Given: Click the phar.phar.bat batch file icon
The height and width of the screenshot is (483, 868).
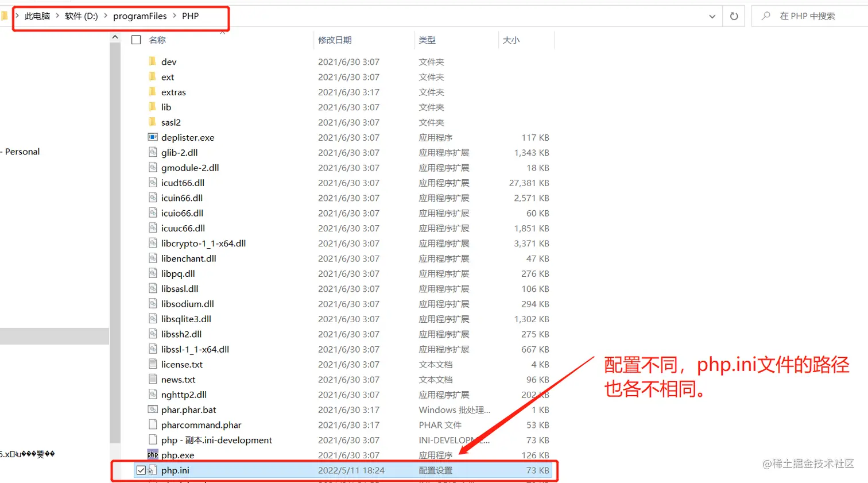Looking at the screenshot, I should pos(153,409).
